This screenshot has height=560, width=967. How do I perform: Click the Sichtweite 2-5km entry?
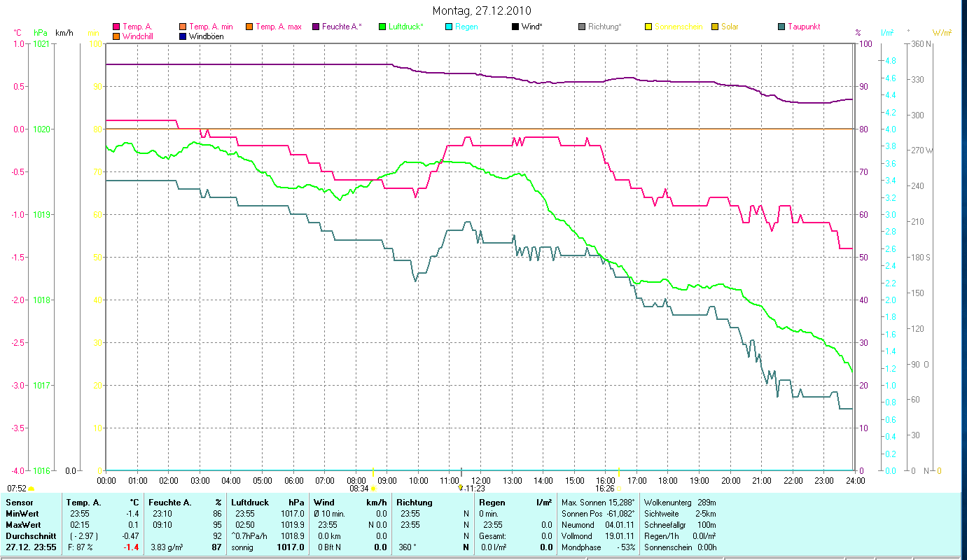pyautogui.click(x=679, y=514)
